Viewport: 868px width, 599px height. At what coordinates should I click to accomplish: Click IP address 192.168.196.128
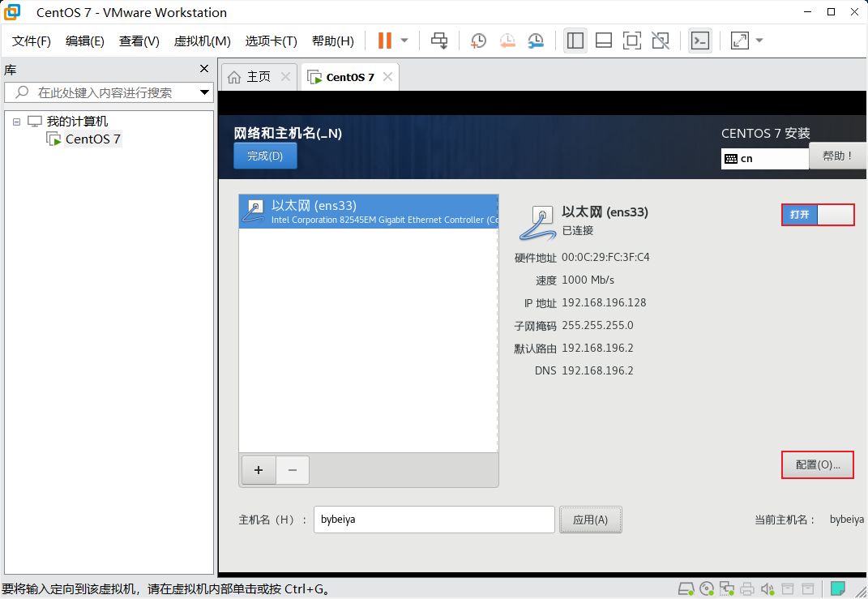(604, 303)
